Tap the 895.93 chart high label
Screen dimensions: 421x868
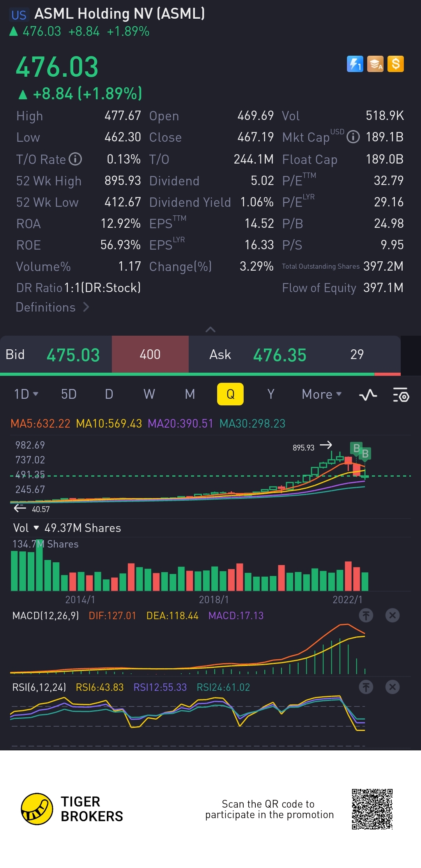click(303, 447)
